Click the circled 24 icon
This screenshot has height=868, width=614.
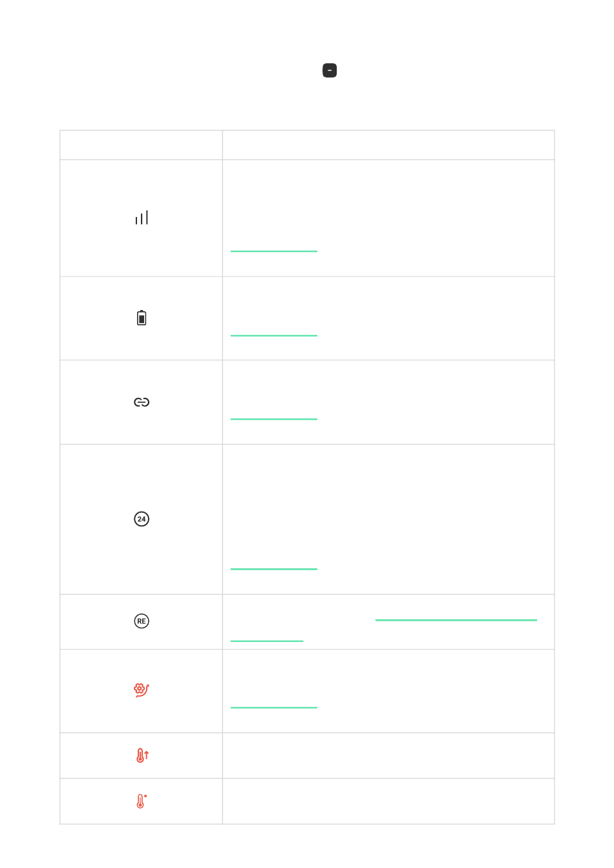[x=142, y=519]
